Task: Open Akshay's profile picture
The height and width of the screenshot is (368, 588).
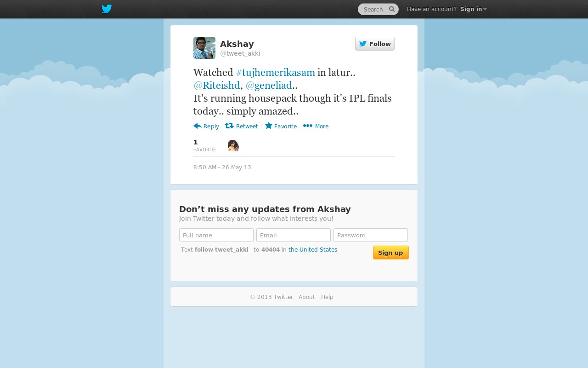Action: click(x=204, y=48)
